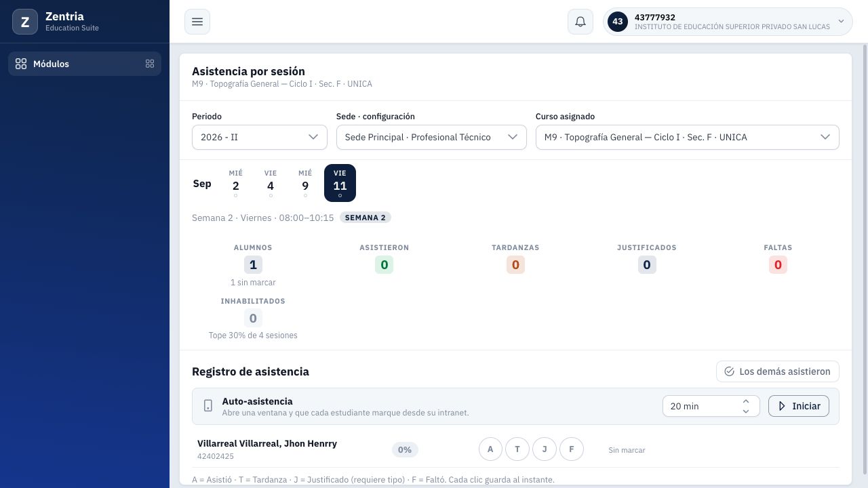868x488 pixels.
Task: Click the phone icon beside Auto-asistencia
Action: pos(208,406)
